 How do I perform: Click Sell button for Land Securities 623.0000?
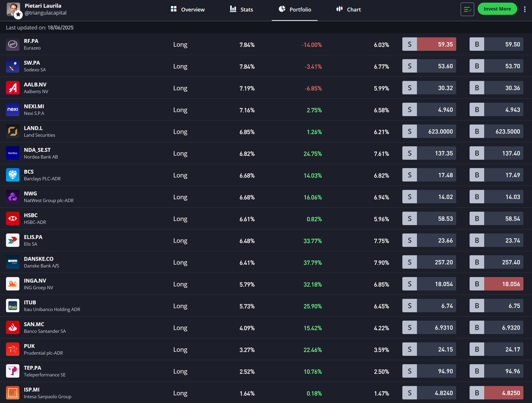[429, 131]
